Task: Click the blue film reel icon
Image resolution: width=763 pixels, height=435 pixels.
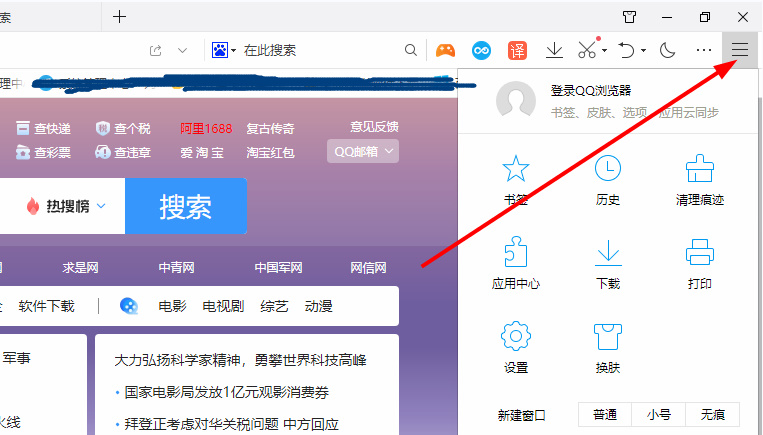Action: [129, 306]
